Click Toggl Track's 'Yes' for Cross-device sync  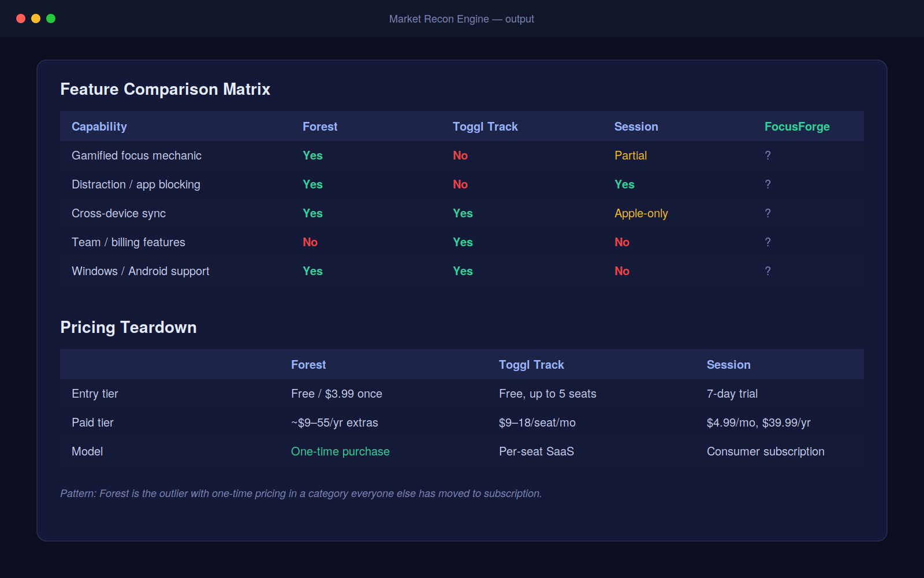(x=463, y=213)
